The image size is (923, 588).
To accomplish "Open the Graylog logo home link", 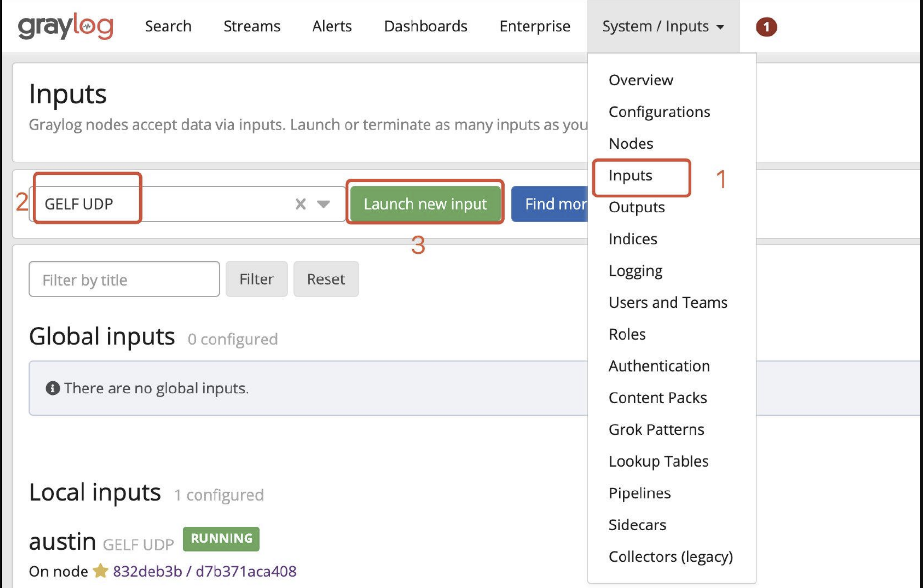I will [66, 26].
